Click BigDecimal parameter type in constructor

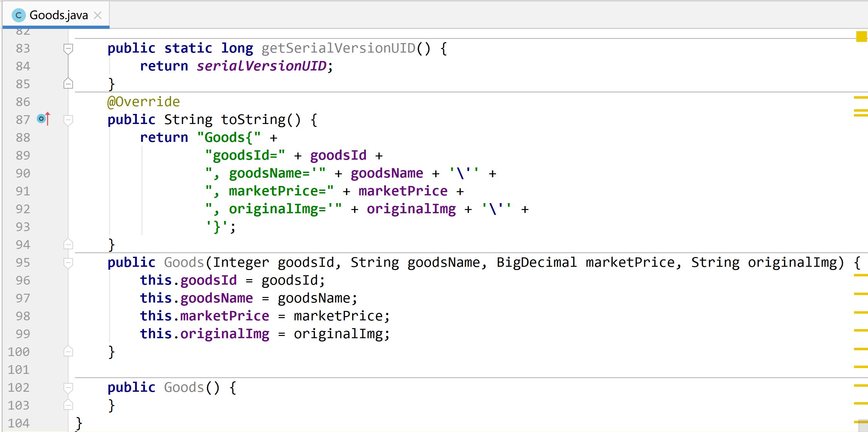coord(536,262)
